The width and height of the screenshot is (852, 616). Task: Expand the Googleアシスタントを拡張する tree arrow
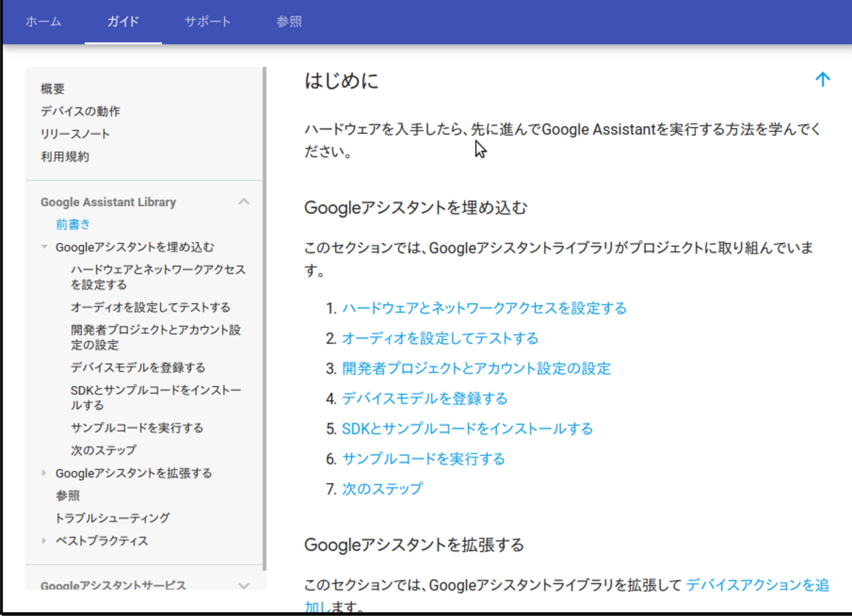click(x=44, y=473)
